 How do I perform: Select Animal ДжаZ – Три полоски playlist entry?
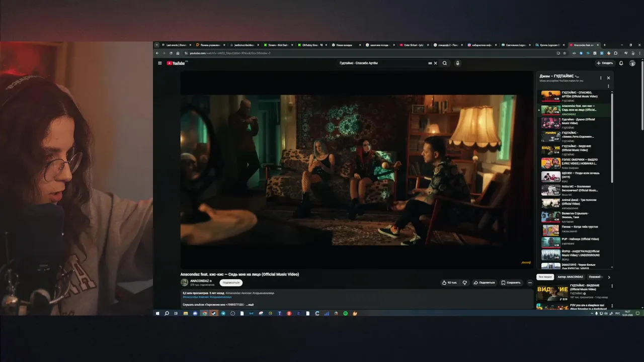(x=575, y=204)
